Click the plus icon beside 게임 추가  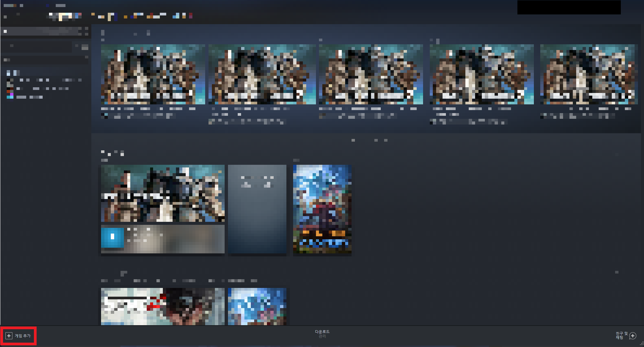pyautogui.click(x=9, y=336)
